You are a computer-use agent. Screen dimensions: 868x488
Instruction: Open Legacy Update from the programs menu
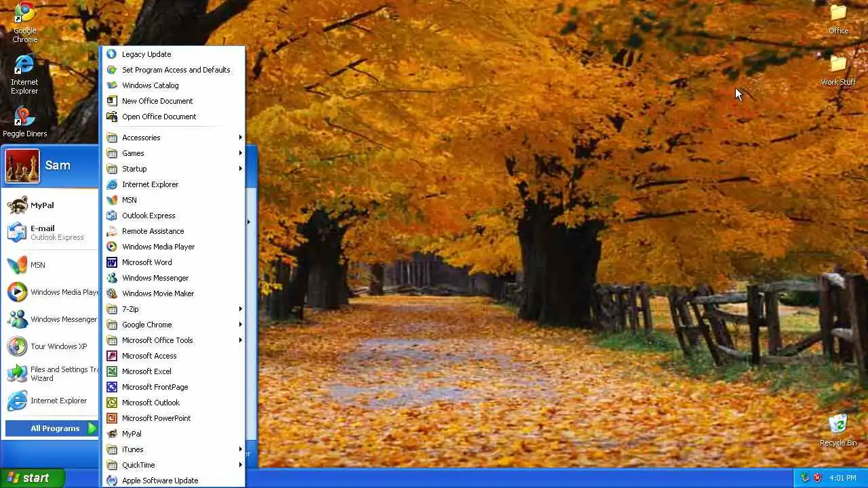173,54
